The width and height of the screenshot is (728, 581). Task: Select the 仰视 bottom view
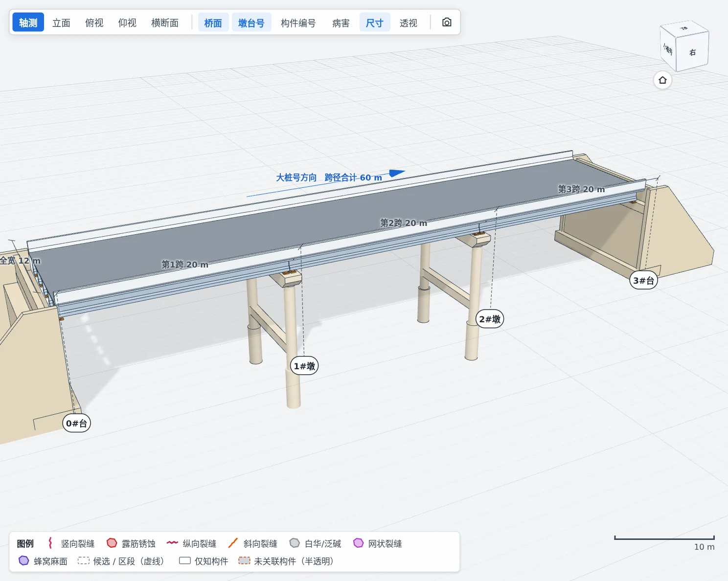[x=127, y=22]
